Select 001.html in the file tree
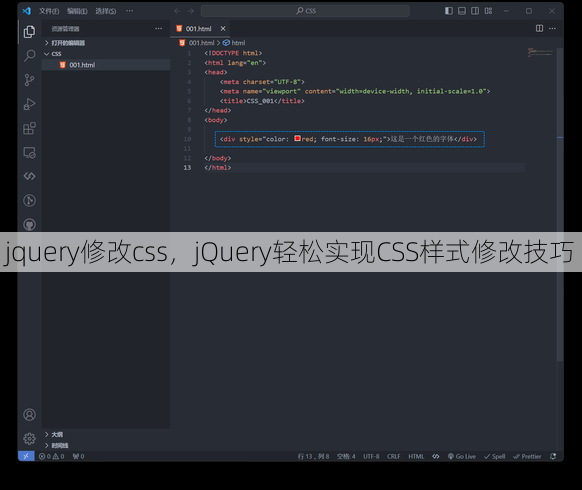 tap(106, 65)
